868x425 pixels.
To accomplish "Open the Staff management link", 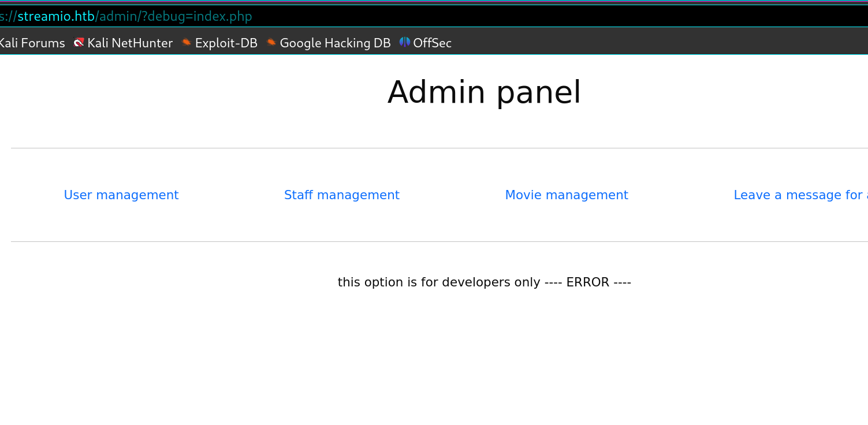I will point(342,195).
